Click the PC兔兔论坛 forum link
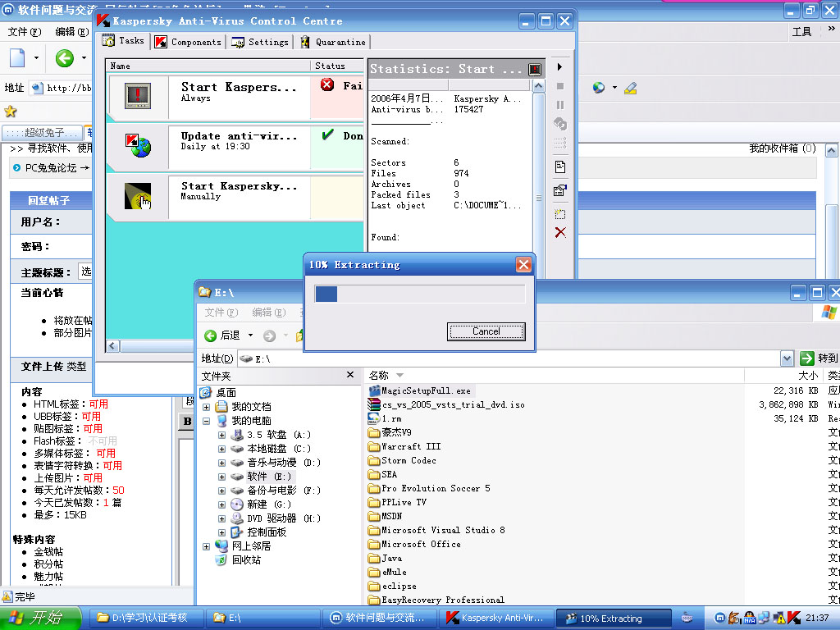The width and height of the screenshot is (840, 630). [51, 167]
